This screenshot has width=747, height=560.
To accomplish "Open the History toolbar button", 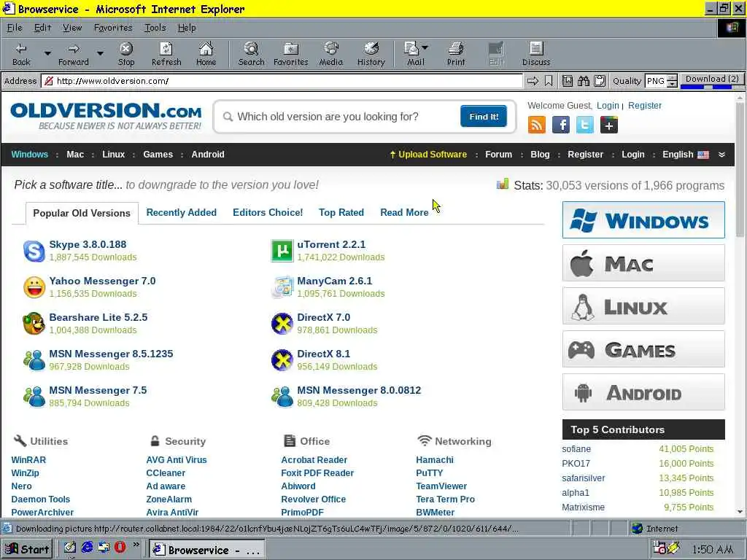I will click(371, 54).
